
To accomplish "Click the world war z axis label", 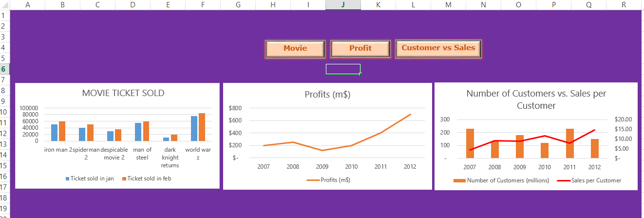I will tap(198, 154).
